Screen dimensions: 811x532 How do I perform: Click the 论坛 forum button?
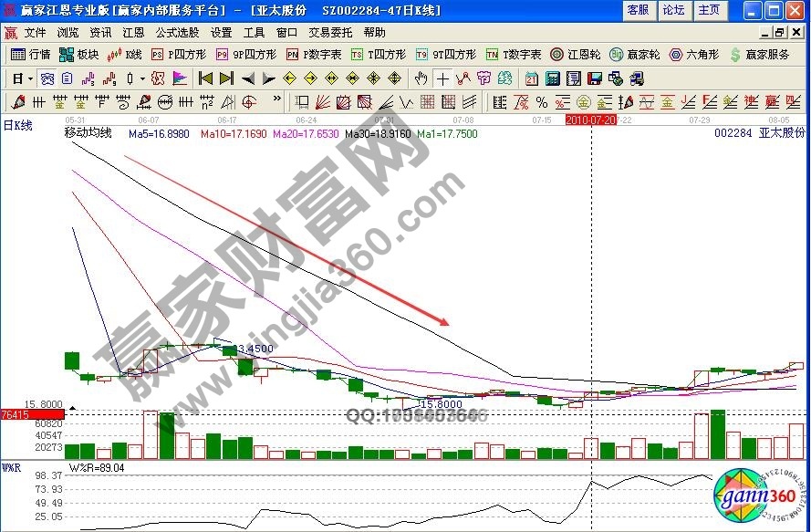pyautogui.click(x=674, y=10)
